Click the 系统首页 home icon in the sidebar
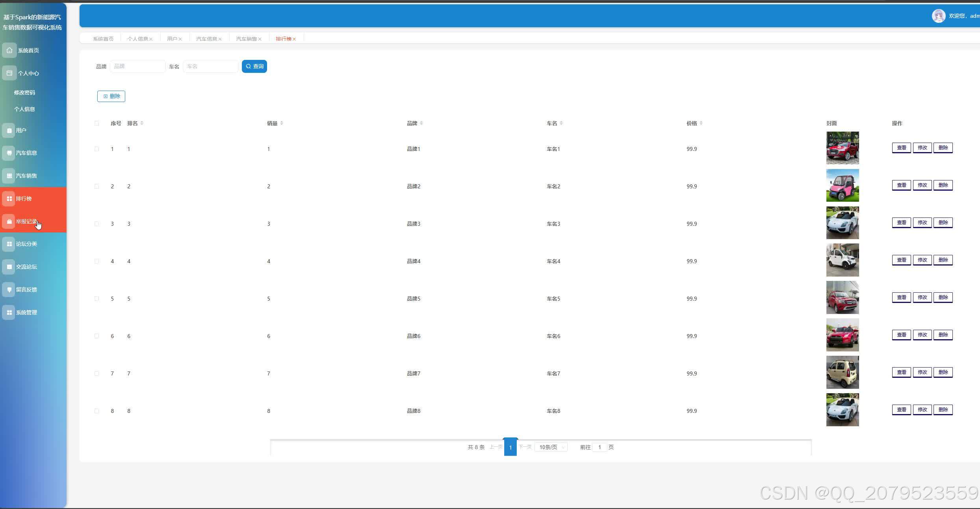This screenshot has height=509, width=980. click(x=9, y=50)
